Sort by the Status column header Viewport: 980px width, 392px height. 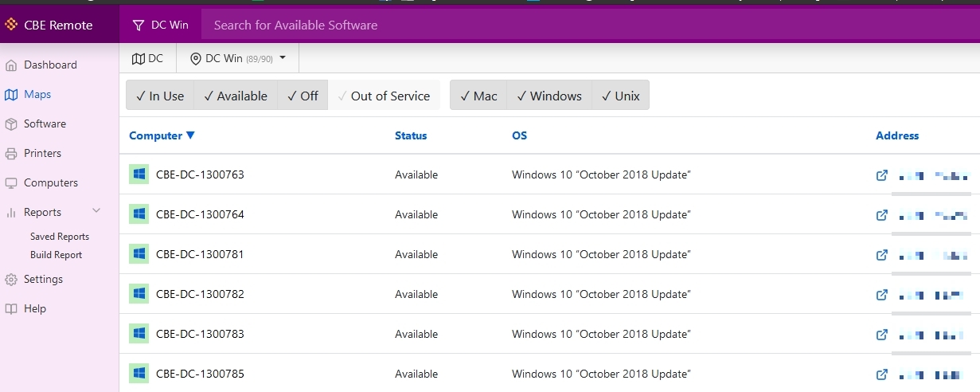coord(411,135)
